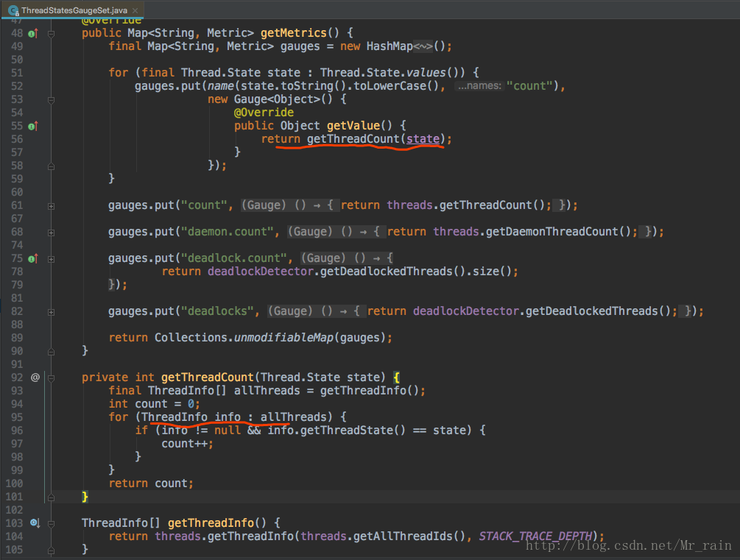Click line number 61 in the gutter

tap(17, 205)
